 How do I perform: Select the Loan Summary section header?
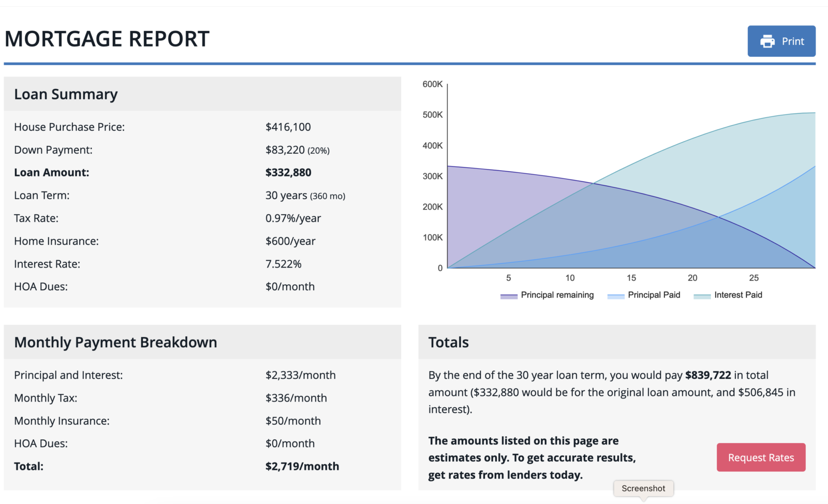coord(66,94)
